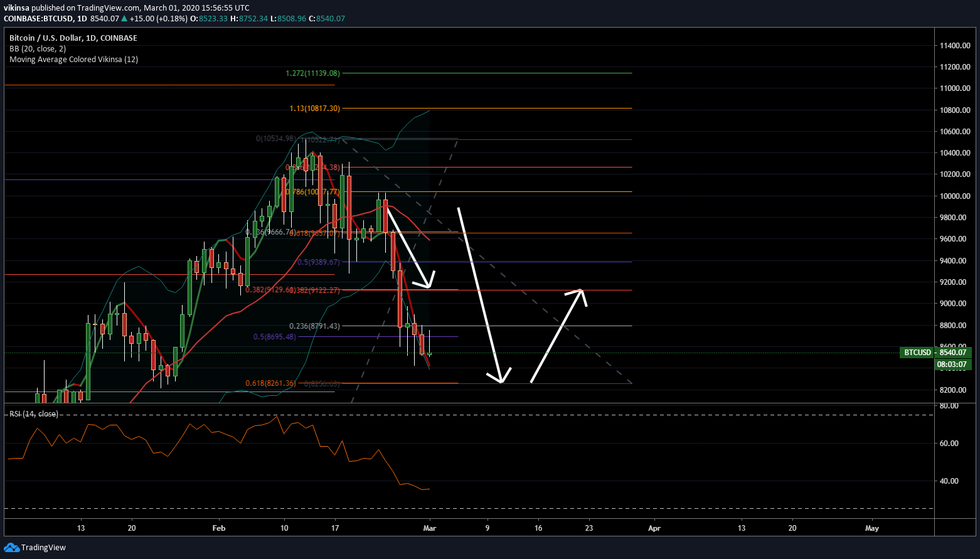Click the open value O:8523.33 in header
Image resolution: width=980 pixels, height=559 pixels.
tap(210, 19)
